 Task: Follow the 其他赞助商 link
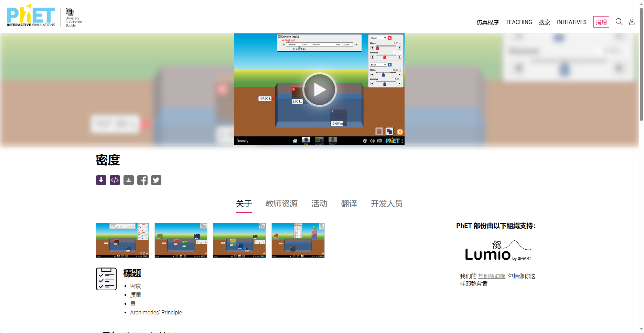click(x=491, y=276)
